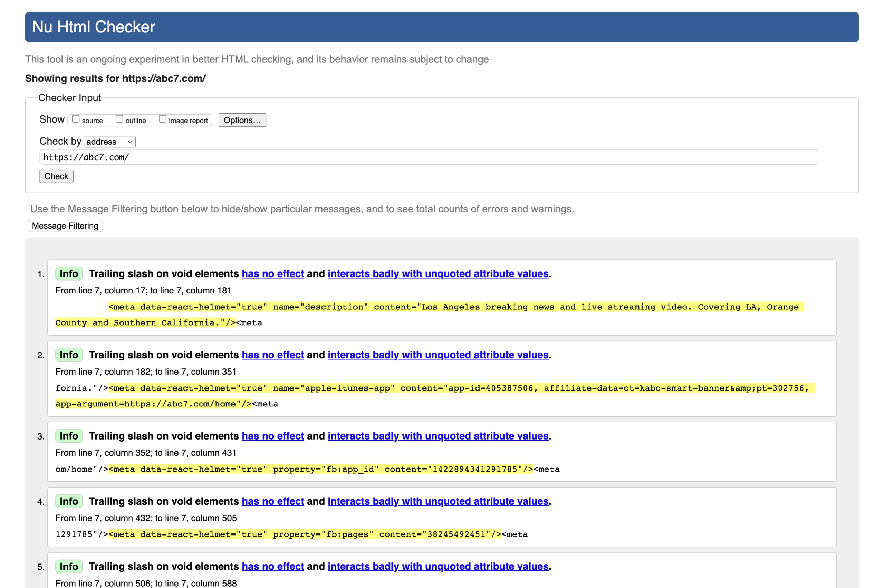Open the Message Filtering panel
The height and width of the screenshot is (588, 884).
click(65, 226)
